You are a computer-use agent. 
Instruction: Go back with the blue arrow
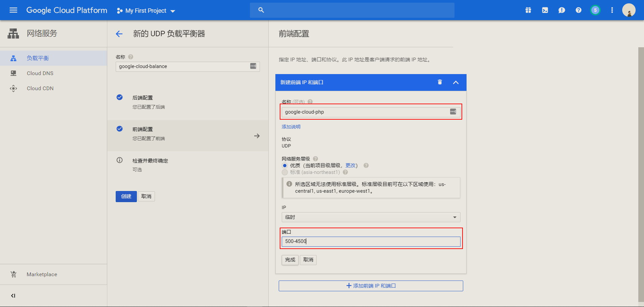tap(119, 34)
